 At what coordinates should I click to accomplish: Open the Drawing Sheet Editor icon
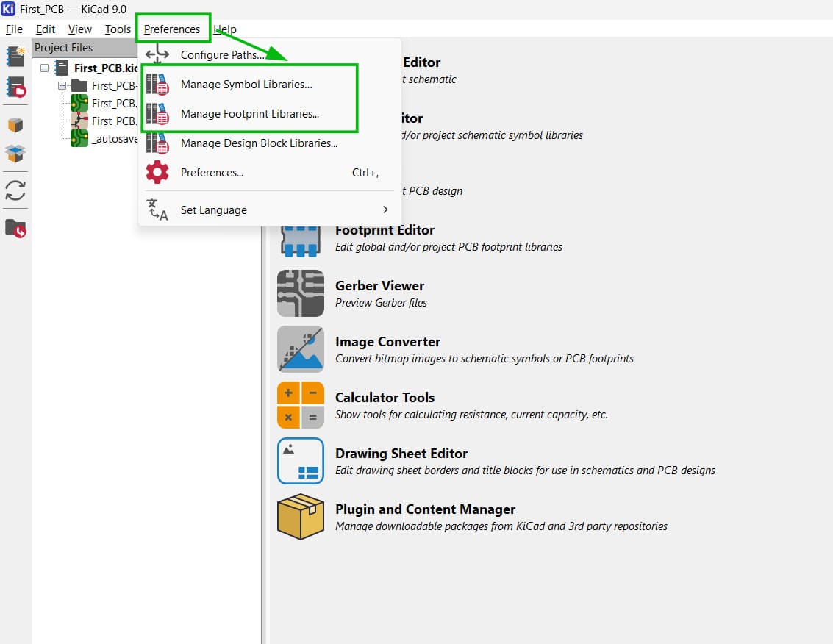coord(300,461)
